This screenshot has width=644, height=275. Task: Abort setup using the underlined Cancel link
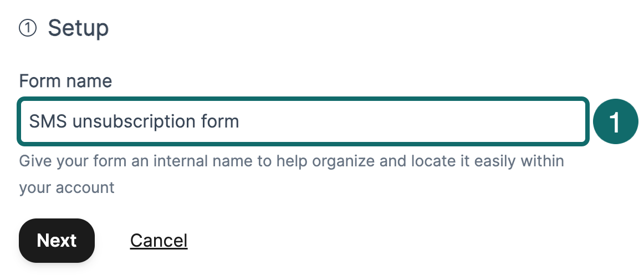pos(159,241)
